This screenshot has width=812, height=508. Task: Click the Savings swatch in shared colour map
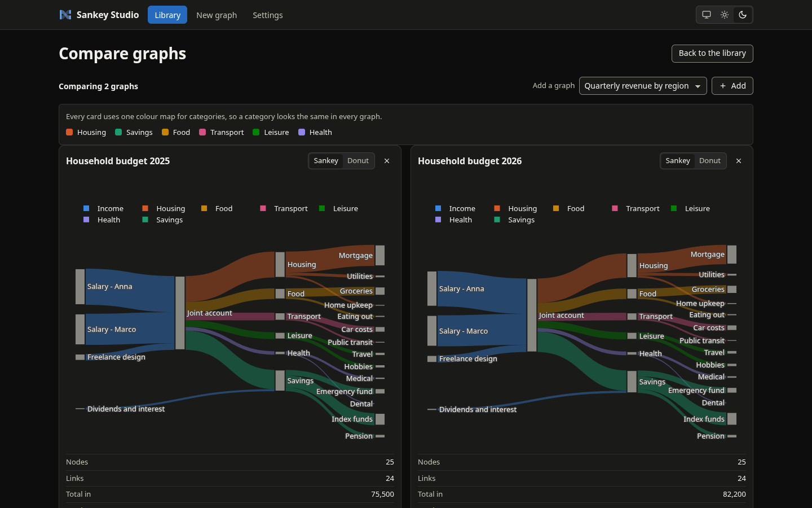point(118,132)
